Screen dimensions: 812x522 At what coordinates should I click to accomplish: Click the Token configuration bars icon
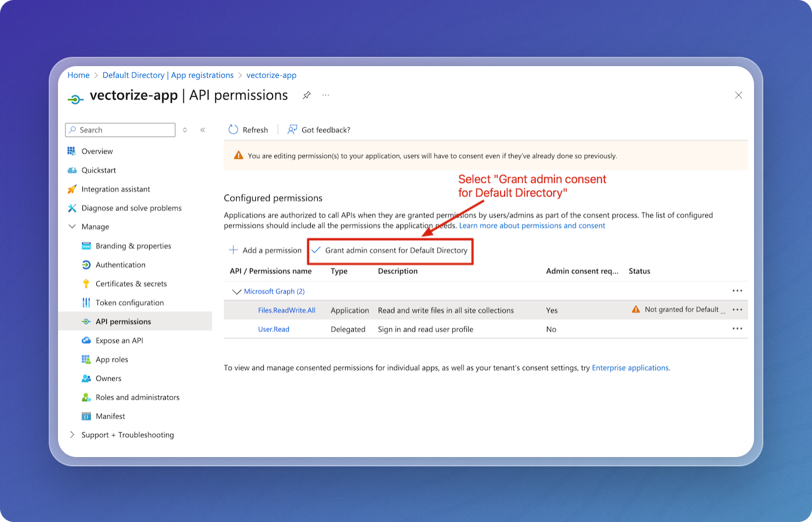point(86,303)
